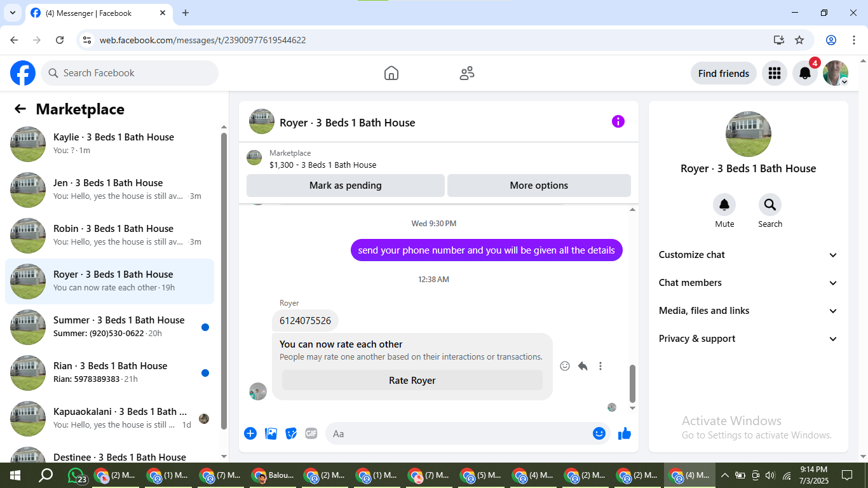Open the account profile picture menu

pos(836,73)
